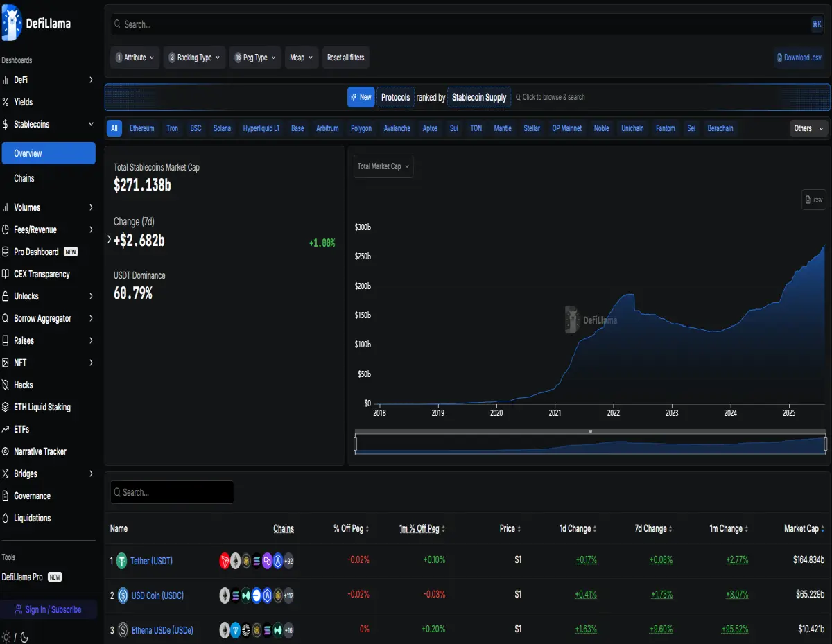Open the Attribute filter dropdown
Image resolution: width=832 pixels, height=644 pixels.
click(135, 58)
